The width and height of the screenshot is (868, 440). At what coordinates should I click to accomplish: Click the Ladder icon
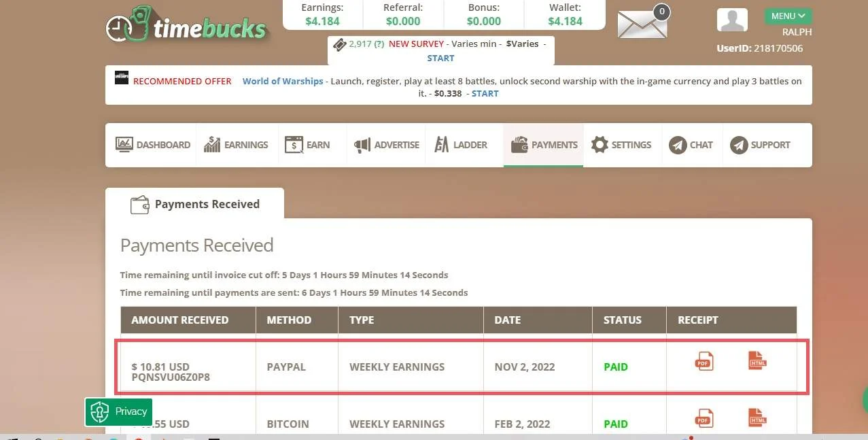coord(442,144)
